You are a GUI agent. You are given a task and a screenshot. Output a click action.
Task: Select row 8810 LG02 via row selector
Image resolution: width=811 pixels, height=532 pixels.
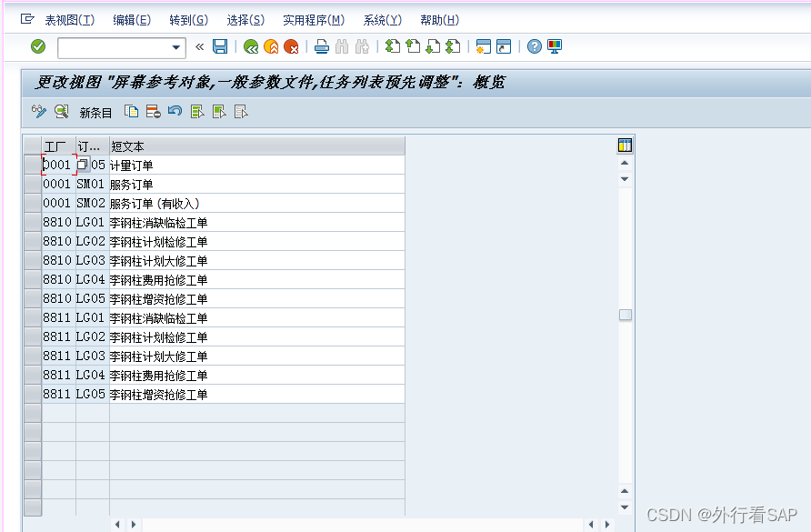pyautogui.click(x=33, y=242)
